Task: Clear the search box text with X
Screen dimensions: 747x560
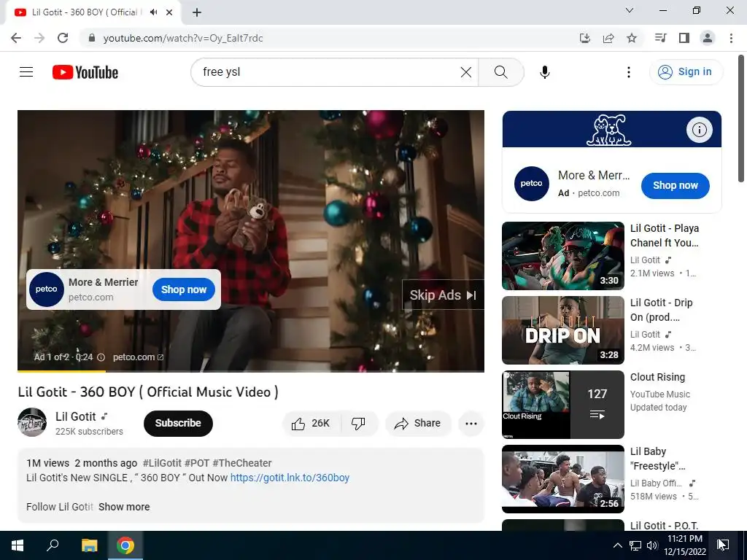Action: point(466,72)
